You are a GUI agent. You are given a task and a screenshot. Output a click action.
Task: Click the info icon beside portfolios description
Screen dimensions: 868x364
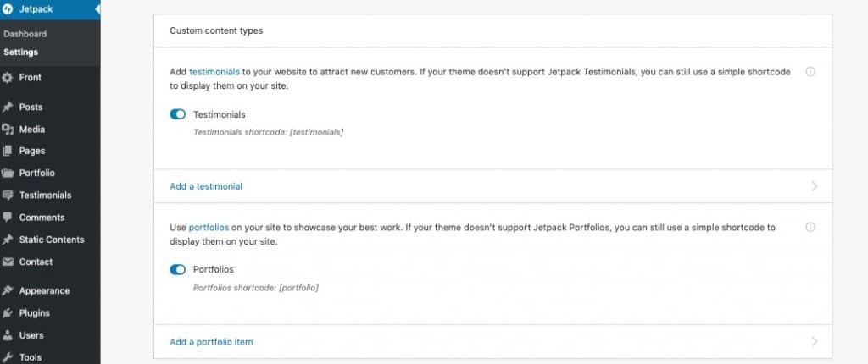(x=810, y=228)
